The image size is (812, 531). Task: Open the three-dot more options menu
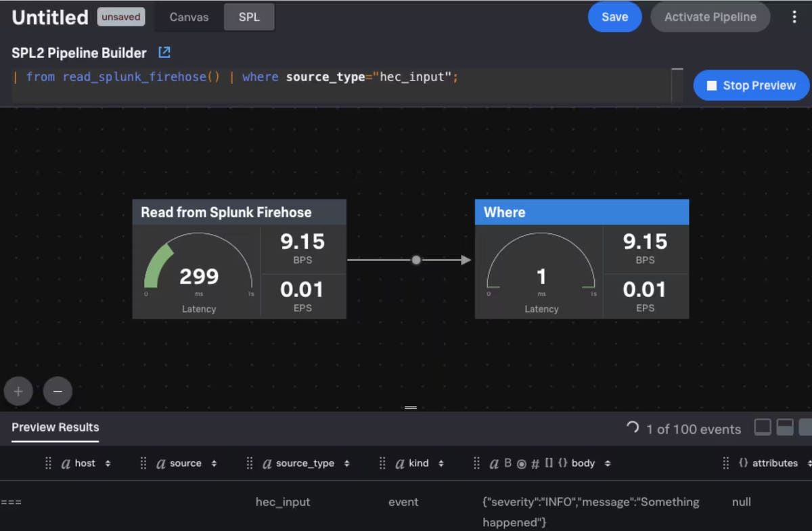[x=794, y=17]
